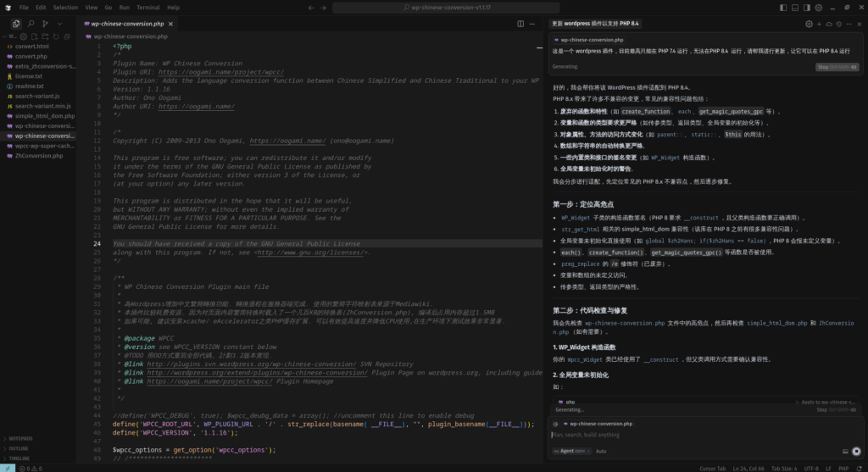The image size is (868, 472).
Task: Expand the Outline section
Action: click(20, 448)
